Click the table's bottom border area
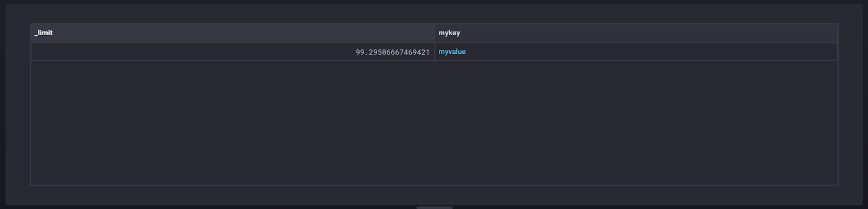868x209 pixels. 434,185
